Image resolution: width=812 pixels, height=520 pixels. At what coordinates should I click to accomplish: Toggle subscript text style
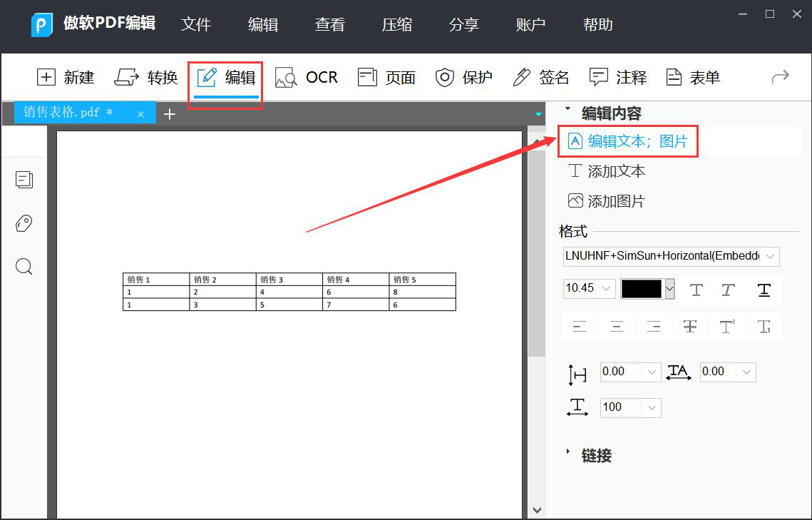[x=764, y=326]
